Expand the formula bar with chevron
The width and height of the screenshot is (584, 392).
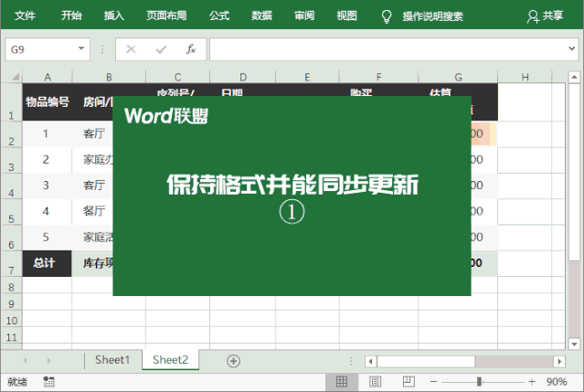[x=571, y=49]
